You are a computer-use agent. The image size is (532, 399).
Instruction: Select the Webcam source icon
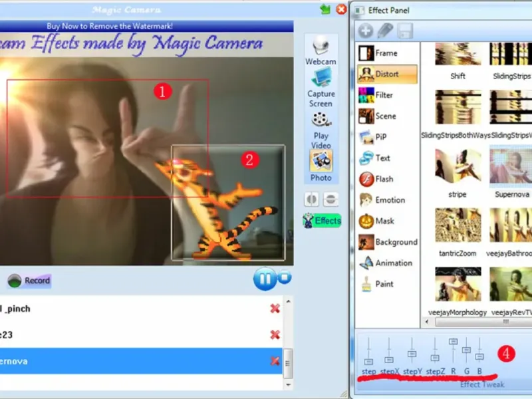click(321, 51)
